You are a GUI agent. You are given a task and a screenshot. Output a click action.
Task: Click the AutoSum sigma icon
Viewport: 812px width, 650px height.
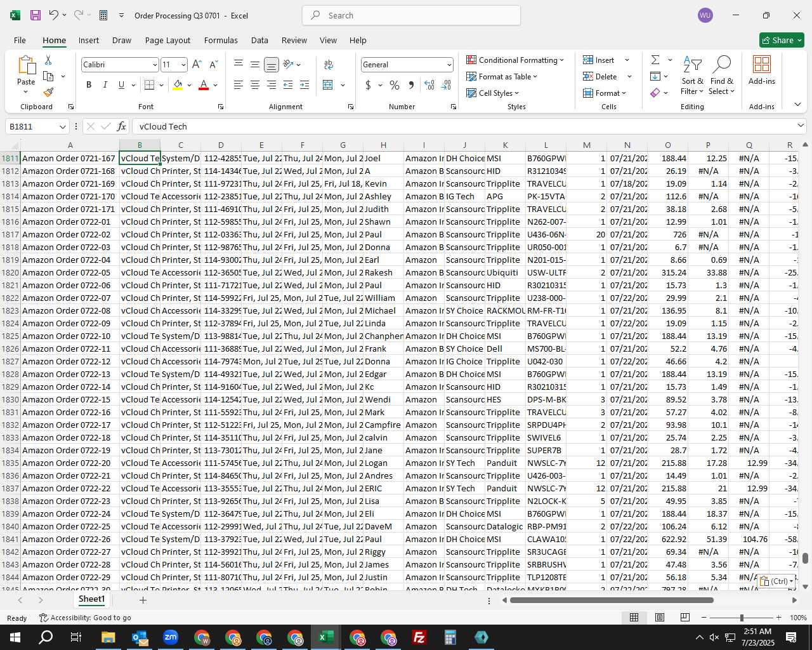pyautogui.click(x=655, y=60)
